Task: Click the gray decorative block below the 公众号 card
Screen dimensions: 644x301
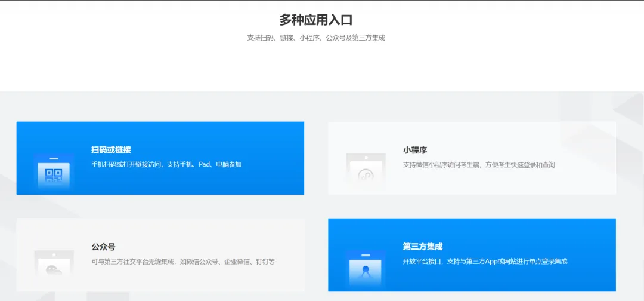Action: click(x=107, y=296)
